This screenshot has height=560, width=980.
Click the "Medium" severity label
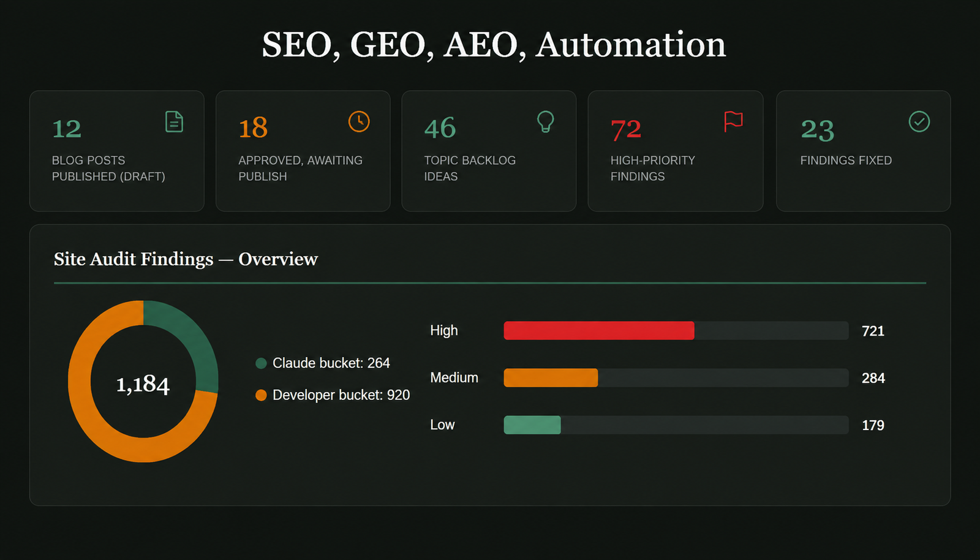(x=454, y=377)
